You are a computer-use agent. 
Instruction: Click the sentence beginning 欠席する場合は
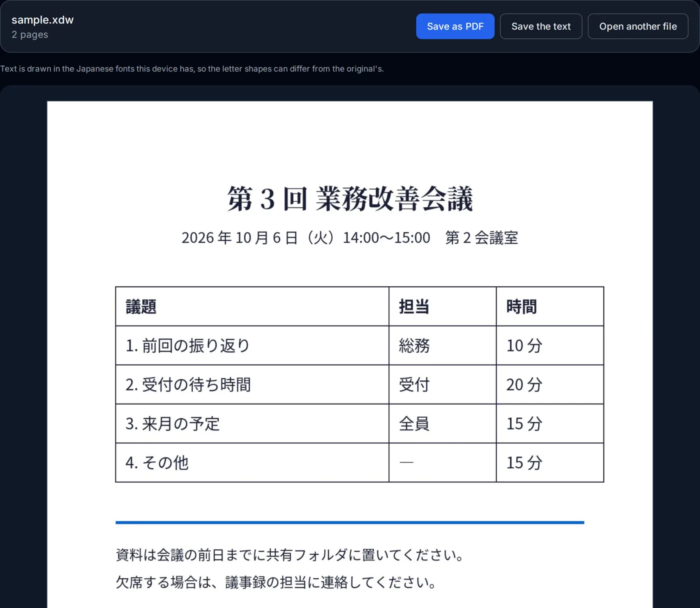277,582
